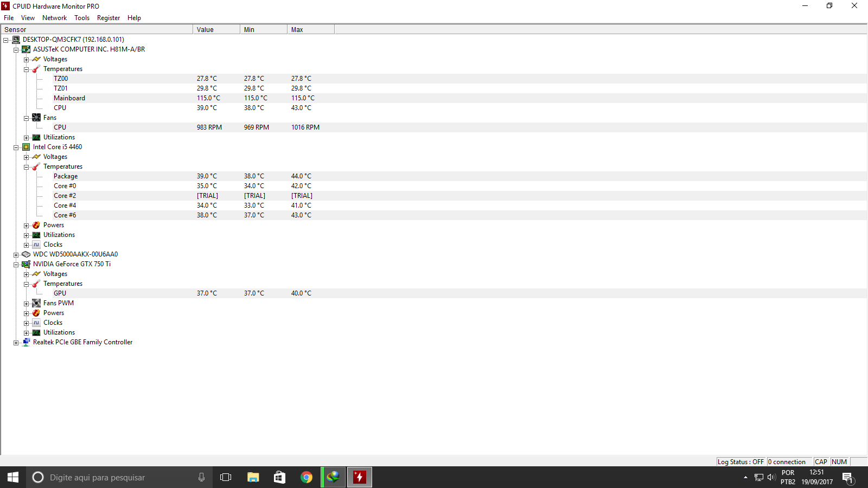
Task: Click the 983 RPM fan value
Action: pyautogui.click(x=209, y=127)
